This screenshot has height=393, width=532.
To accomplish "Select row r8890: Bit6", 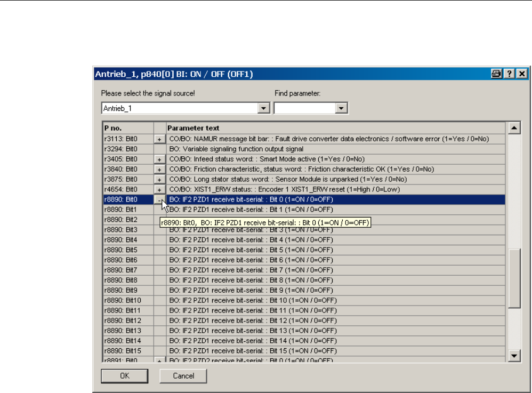I will point(304,260).
